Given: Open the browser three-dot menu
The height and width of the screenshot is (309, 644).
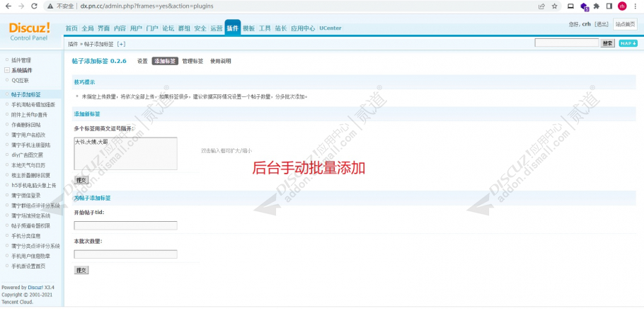Looking at the screenshot, I should click(635, 6).
